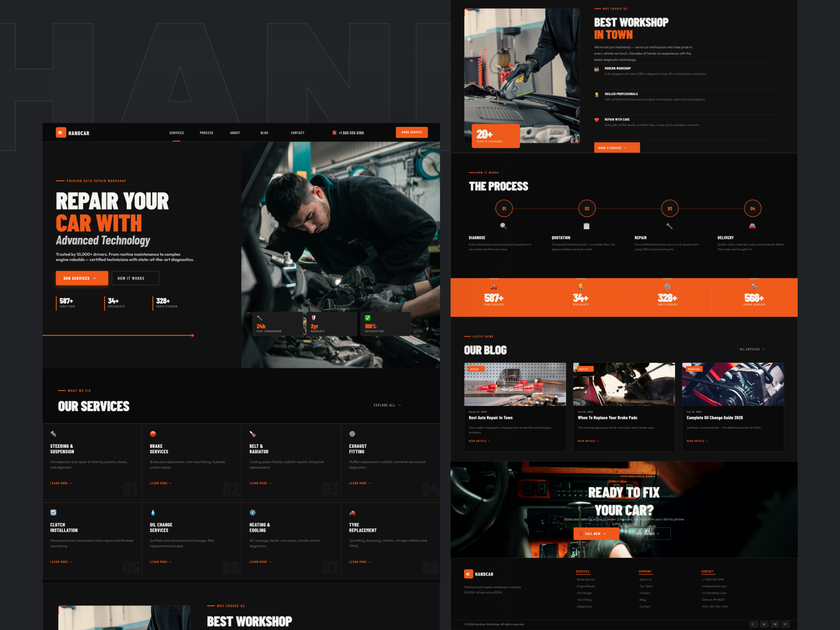Click the magnifier icon under Diagnose step
This screenshot has height=630, width=840.
[x=504, y=226]
